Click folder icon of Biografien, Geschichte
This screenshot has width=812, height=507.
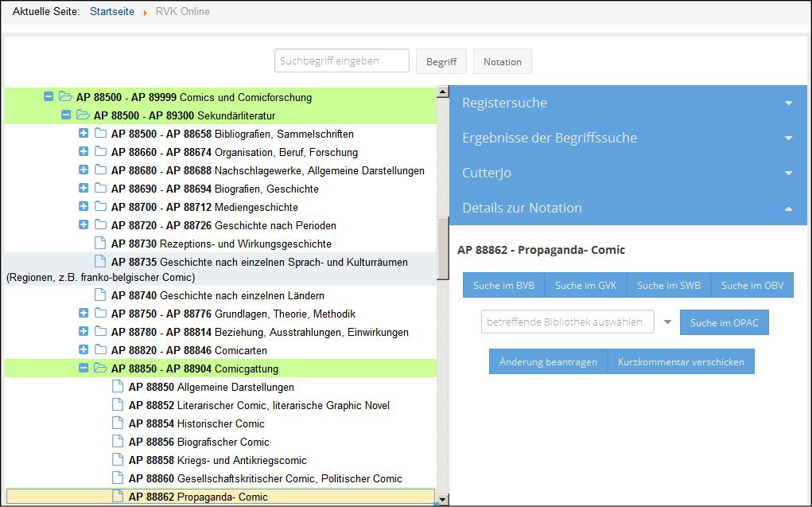(100, 188)
